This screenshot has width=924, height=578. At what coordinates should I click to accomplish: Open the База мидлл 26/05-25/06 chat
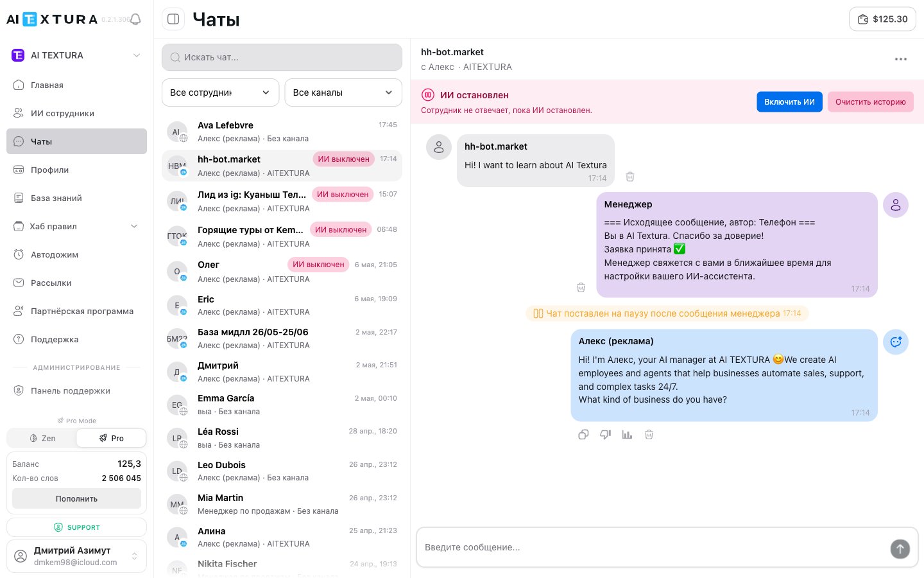click(x=282, y=338)
